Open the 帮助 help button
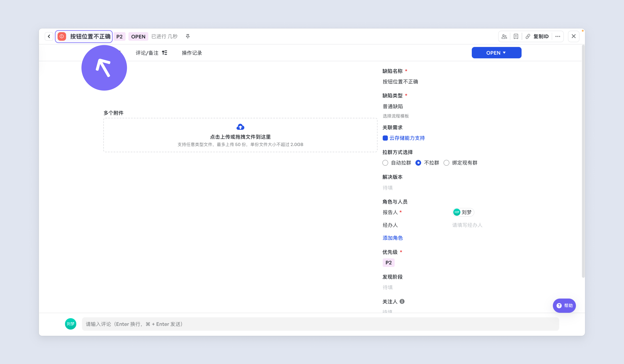The image size is (624, 364). coord(564,306)
